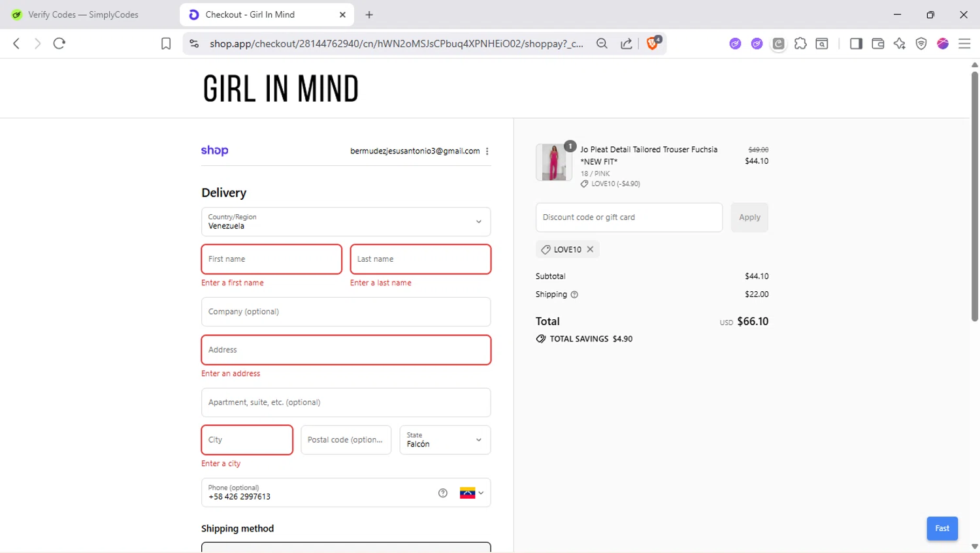Bookmark this page

click(166, 44)
